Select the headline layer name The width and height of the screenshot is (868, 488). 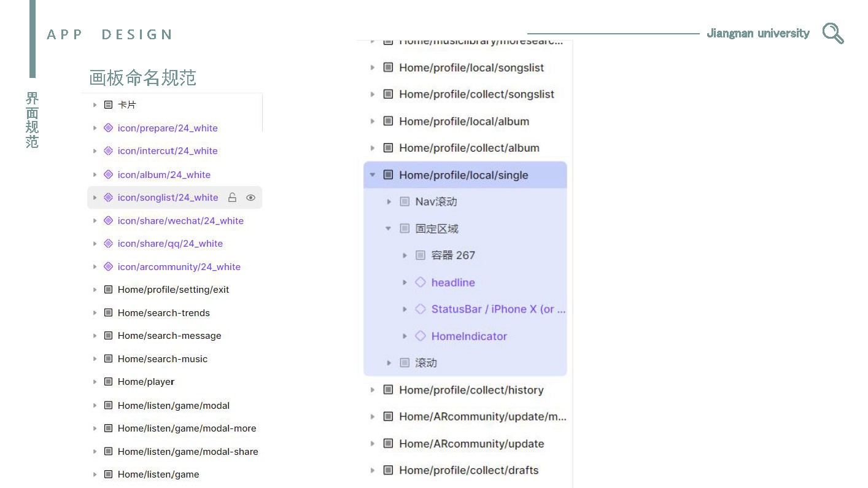(x=453, y=282)
